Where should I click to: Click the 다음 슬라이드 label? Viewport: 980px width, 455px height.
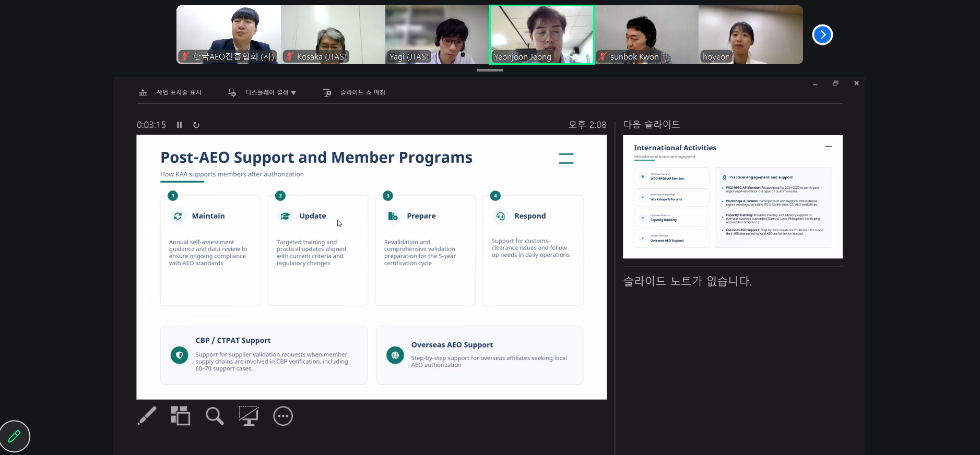click(x=652, y=124)
